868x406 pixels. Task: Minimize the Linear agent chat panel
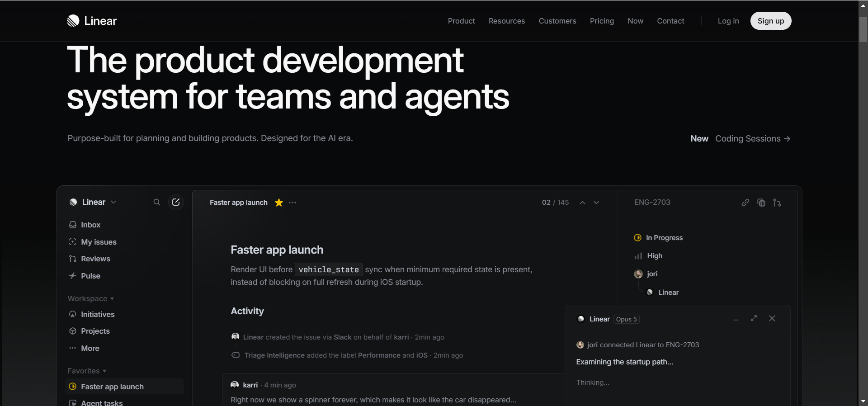[736, 319]
